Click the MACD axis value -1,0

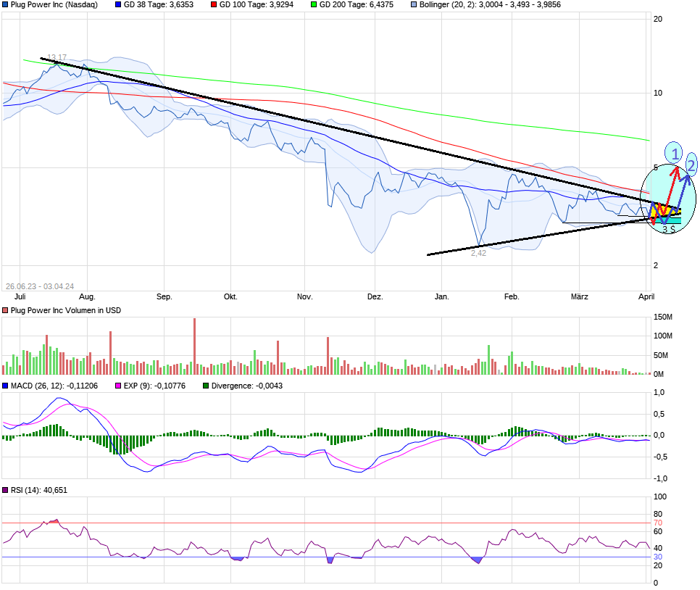click(x=660, y=478)
